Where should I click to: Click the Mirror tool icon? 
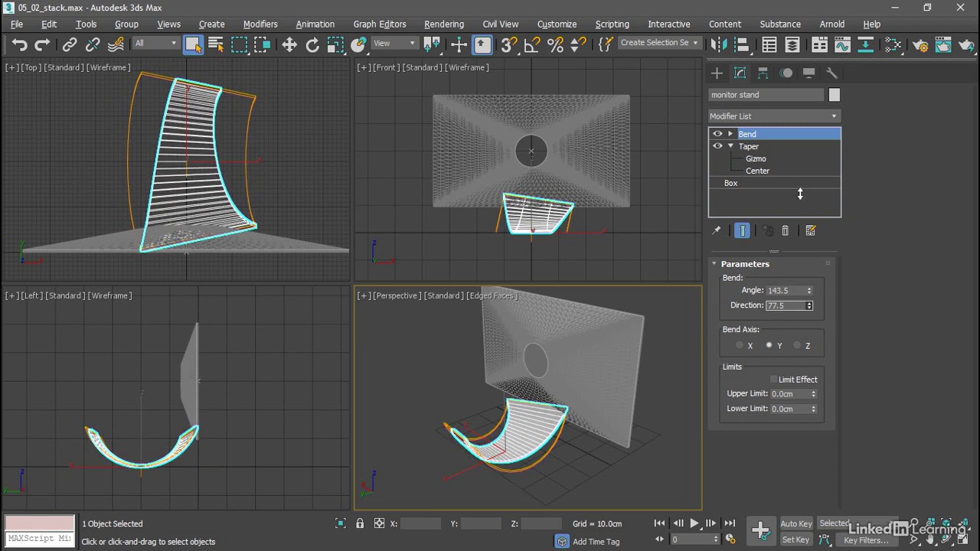pos(719,45)
